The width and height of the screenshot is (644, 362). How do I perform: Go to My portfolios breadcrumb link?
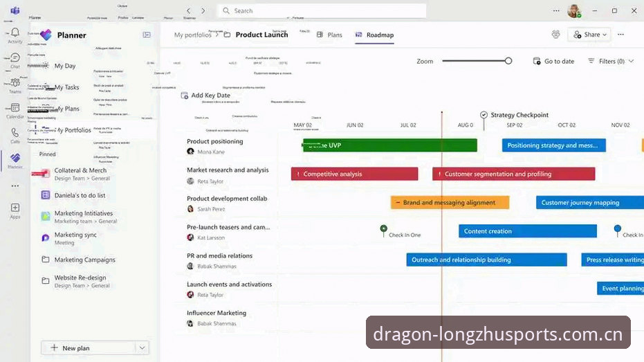192,35
